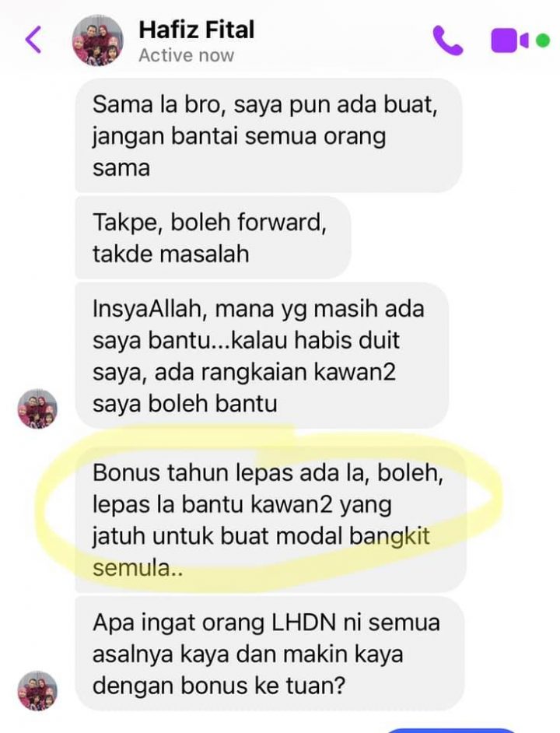
Task: Start a voice call with Hafiz Fital
Action: tap(447, 40)
